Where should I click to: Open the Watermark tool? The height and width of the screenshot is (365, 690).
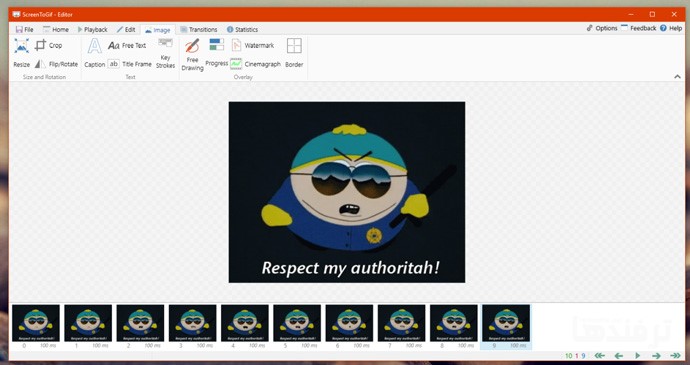pos(253,45)
